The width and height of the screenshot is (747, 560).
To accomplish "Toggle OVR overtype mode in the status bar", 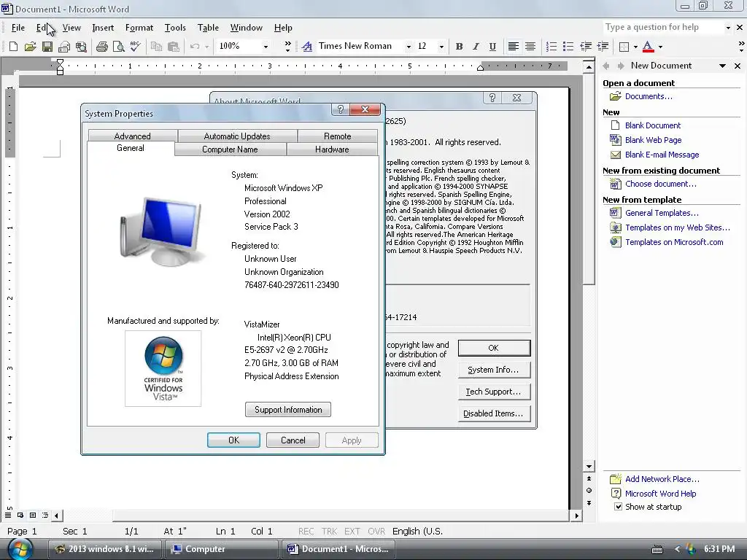I will [376, 531].
